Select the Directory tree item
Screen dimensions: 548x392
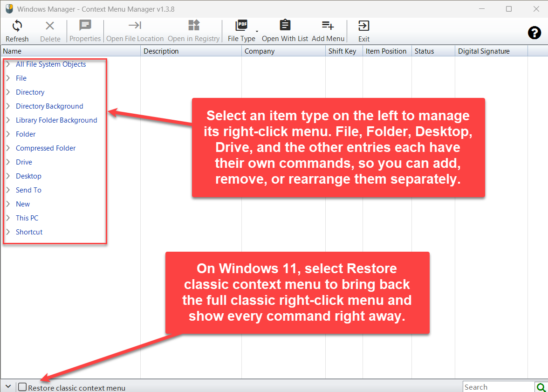tap(30, 92)
